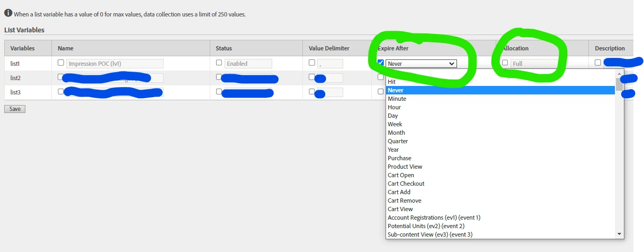Tick the list3 Value Delimiter checkbox
The width and height of the screenshot is (644, 252).
click(312, 91)
